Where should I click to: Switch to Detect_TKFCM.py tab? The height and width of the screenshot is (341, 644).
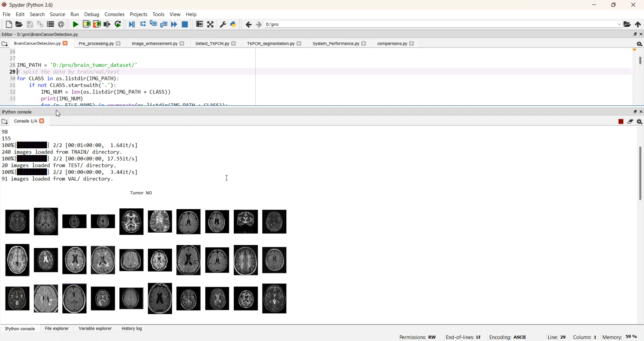[x=212, y=44]
